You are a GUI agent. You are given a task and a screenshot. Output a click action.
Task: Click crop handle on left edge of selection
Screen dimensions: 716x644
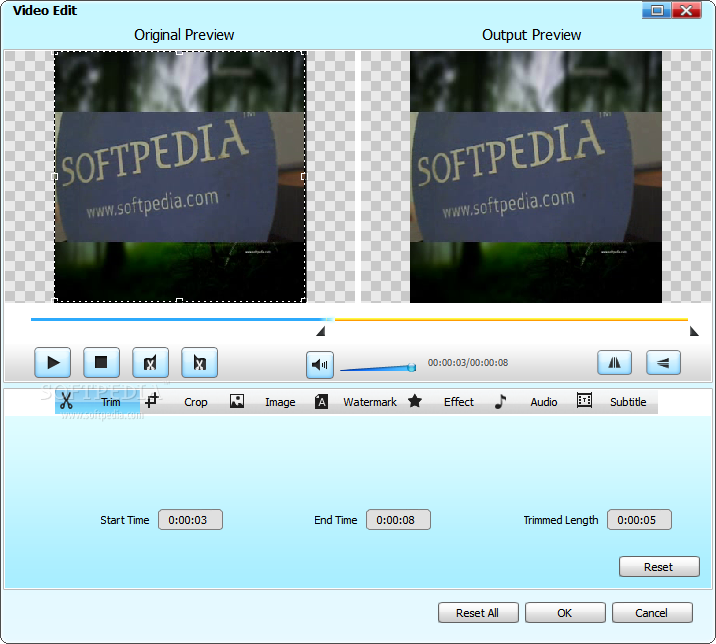coord(55,176)
